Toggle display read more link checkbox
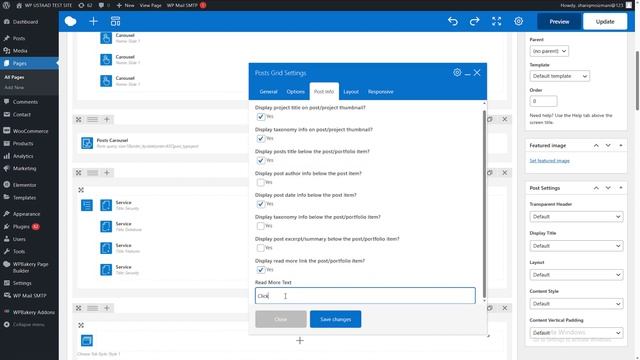This screenshot has width=640, height=360. point(260,270)
